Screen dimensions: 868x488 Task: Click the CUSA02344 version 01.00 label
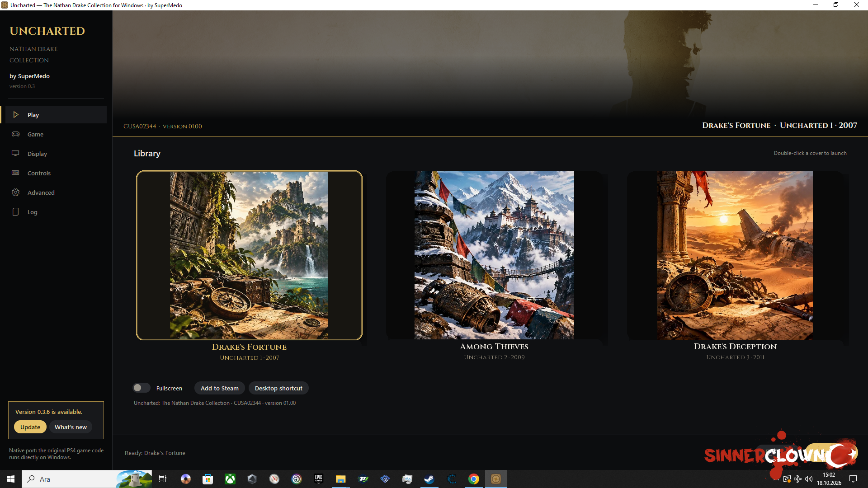163,127
